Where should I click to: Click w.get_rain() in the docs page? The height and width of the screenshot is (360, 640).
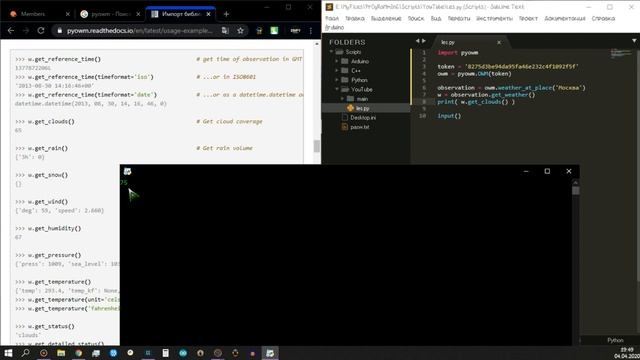(48, 148)
